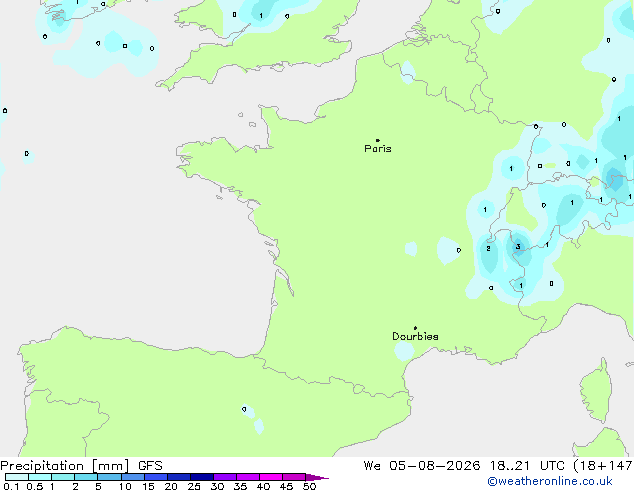Click the legend value label '10'

pos(125,486)
